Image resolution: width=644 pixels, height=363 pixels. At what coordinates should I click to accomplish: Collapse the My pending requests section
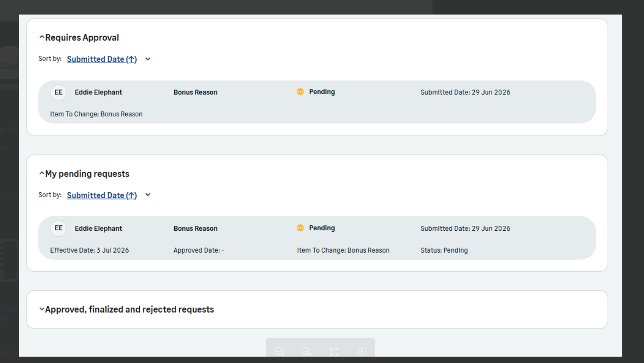click(x=42, y=174)
